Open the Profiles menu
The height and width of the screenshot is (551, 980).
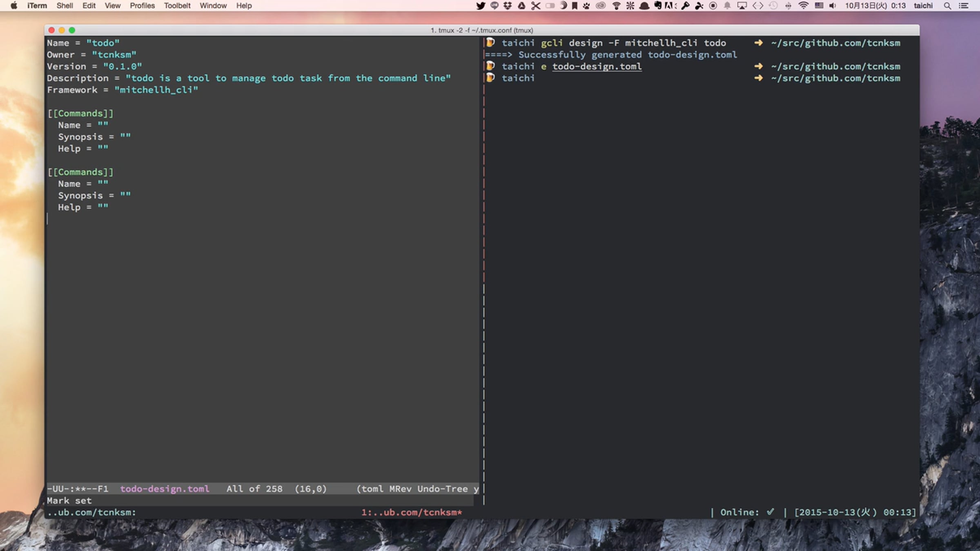(x=142, y=6)
